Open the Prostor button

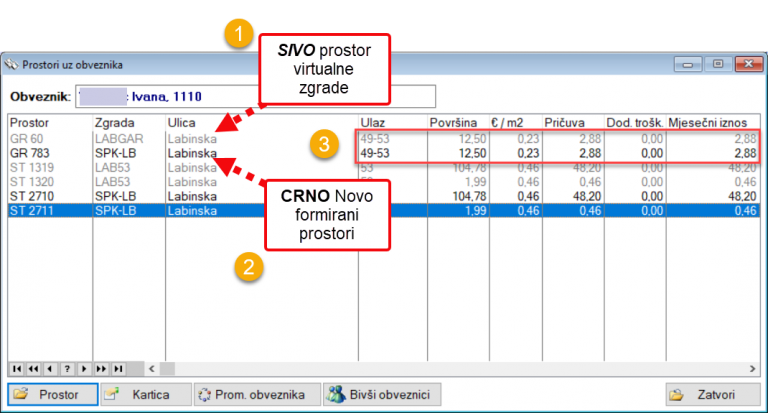pyautogui.click(x=53, y=394)
